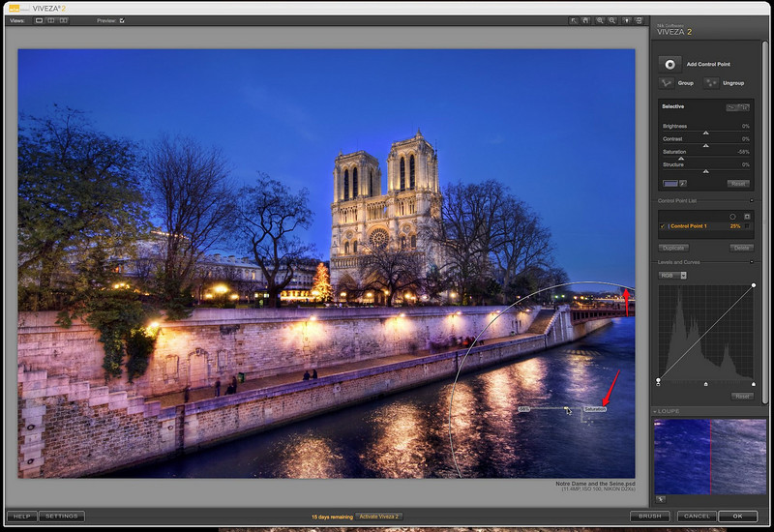Screen dimensions: 774x532
Task: Pin the loupe with pin icon
Action: click(661, 499)
